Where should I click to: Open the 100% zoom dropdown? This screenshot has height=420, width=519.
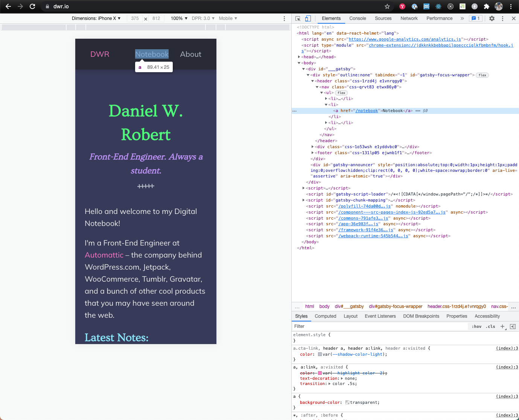click(x=179, y=18)
